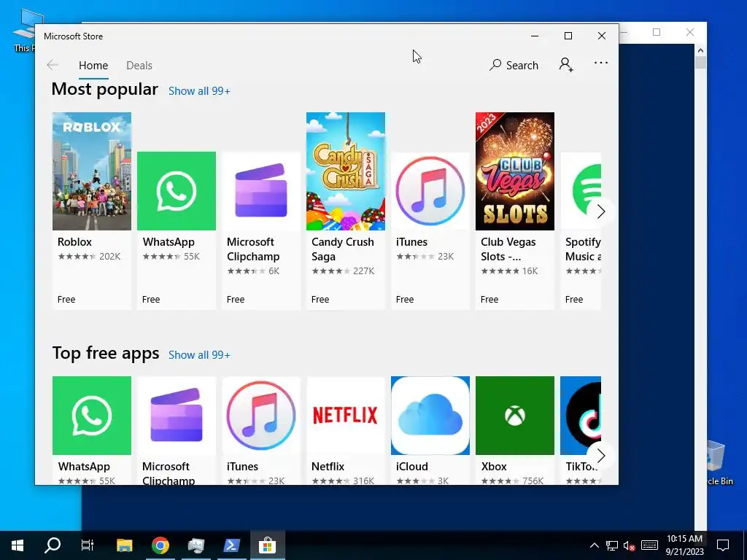Viewport: 747px width, 560px height.
Task: Switch to the Home tab
Action: tap(93, 65)
